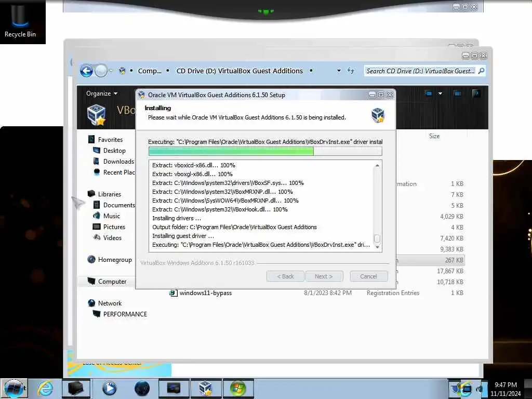Open the Start menu orb
The height and width of the screenshot is (399, 532).
click(14, 389)
